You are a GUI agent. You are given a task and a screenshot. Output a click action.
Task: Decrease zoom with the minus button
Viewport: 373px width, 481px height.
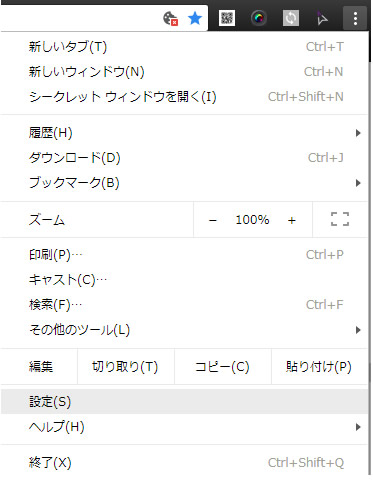pyautogui.click(x=213, y=220)
